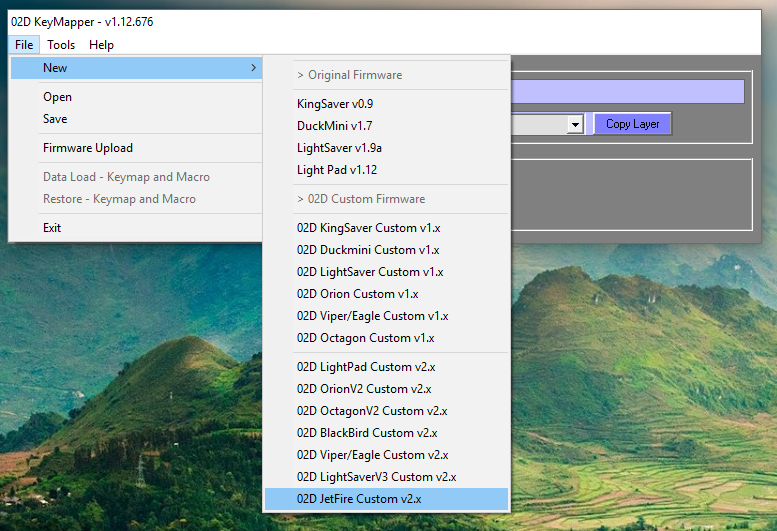Select 02D JetFire Custom v2.x

click(x=361, y=499)
